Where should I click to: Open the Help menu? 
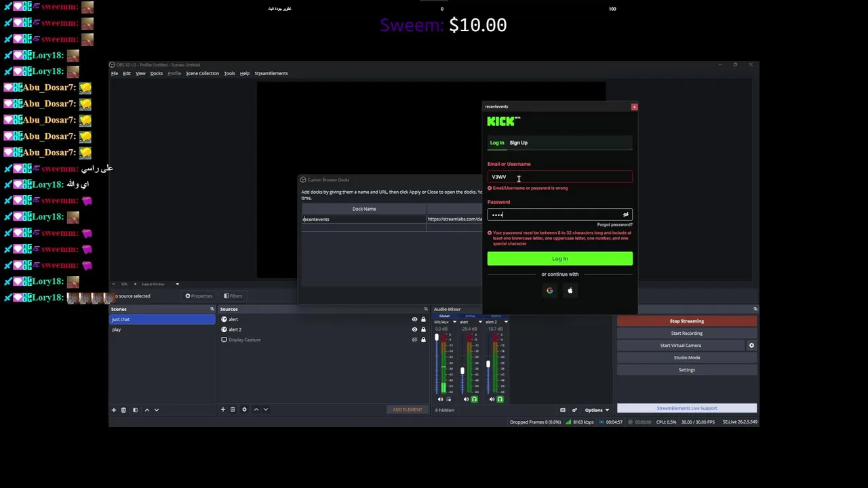coord(245,73)
